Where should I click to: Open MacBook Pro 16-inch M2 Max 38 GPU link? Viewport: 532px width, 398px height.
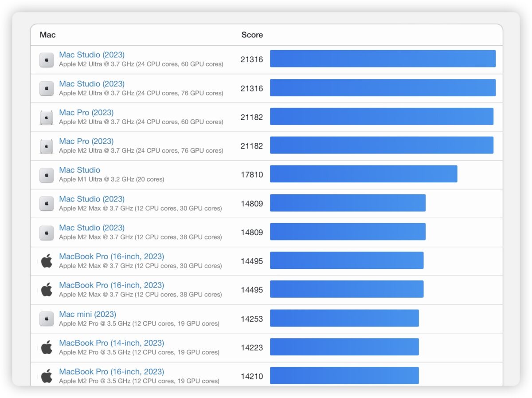[x=112, y=285]
